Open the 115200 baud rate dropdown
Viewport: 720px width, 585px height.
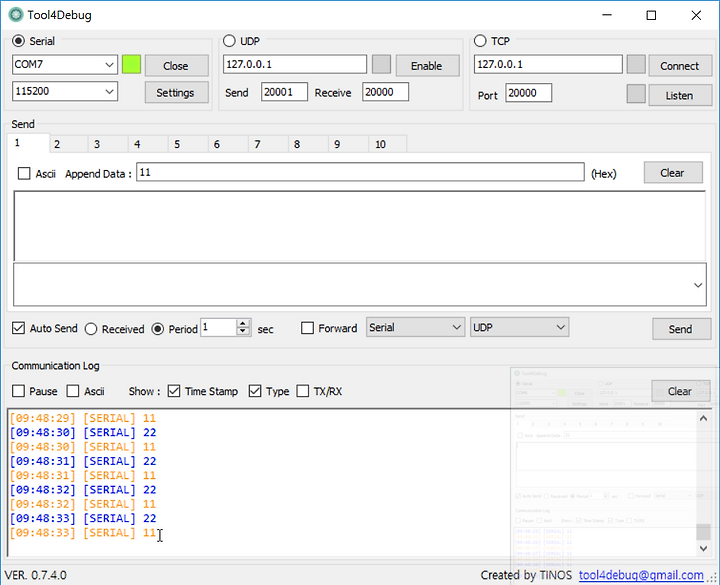[65, 91]
